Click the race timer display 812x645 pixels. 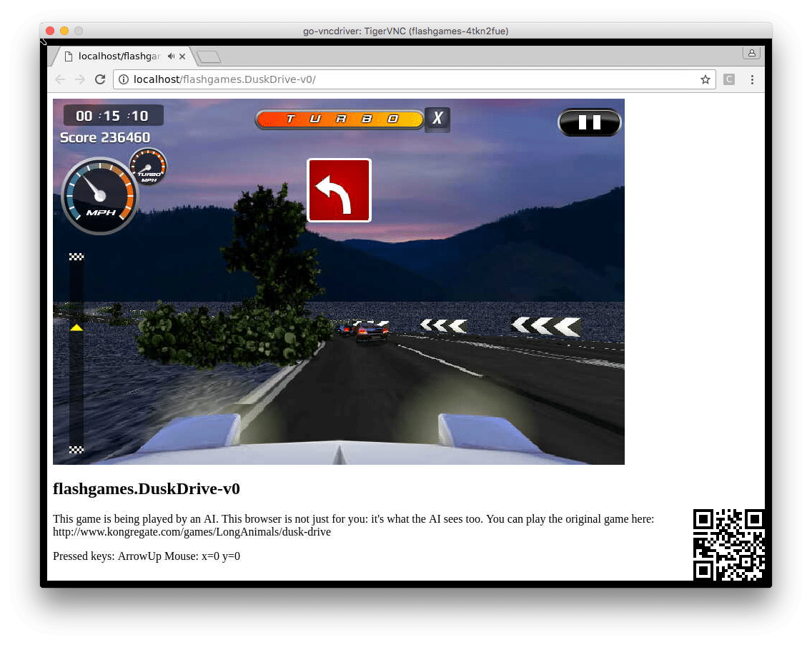coord(113,116)
